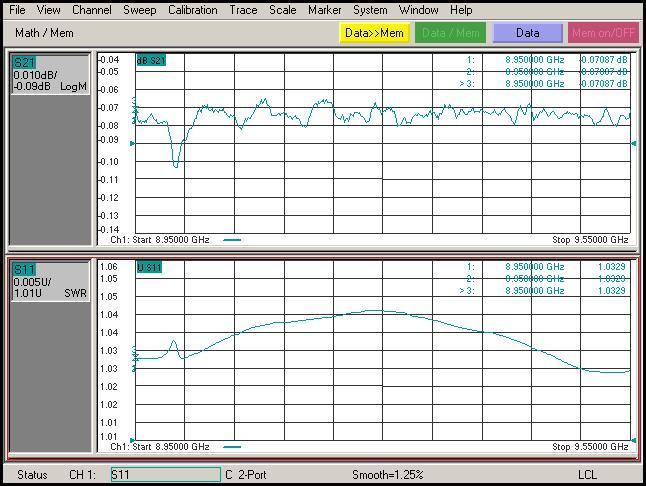Open the Help menu
646x486 pixels.
tap(461, 10)
